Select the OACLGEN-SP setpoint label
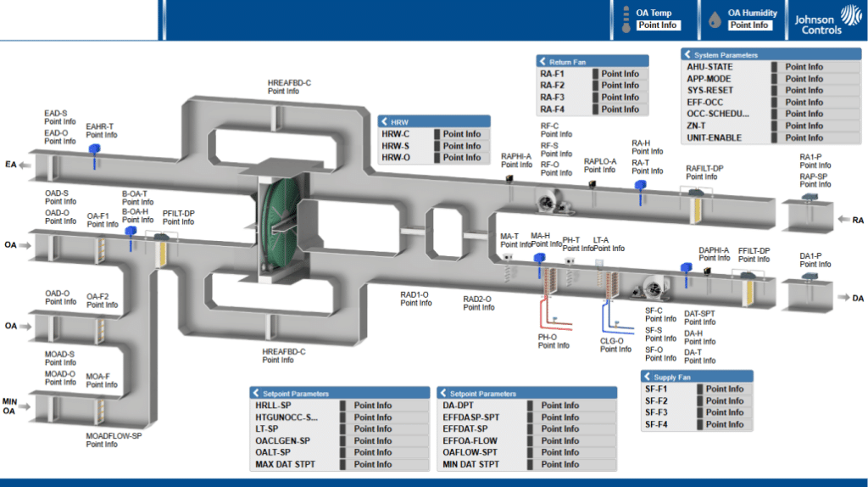Screen dimensions: 868x487 (x=282, y=440)
